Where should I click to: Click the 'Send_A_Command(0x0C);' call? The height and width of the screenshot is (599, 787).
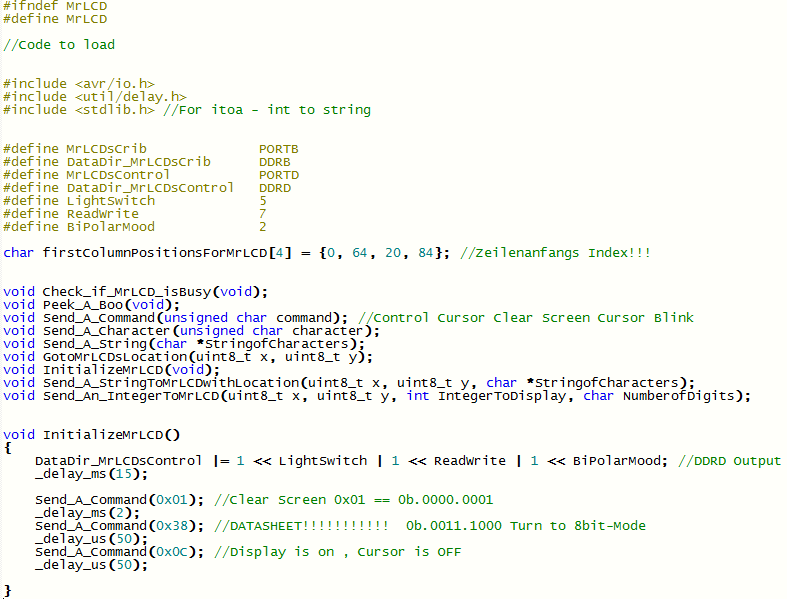point(119,552)
